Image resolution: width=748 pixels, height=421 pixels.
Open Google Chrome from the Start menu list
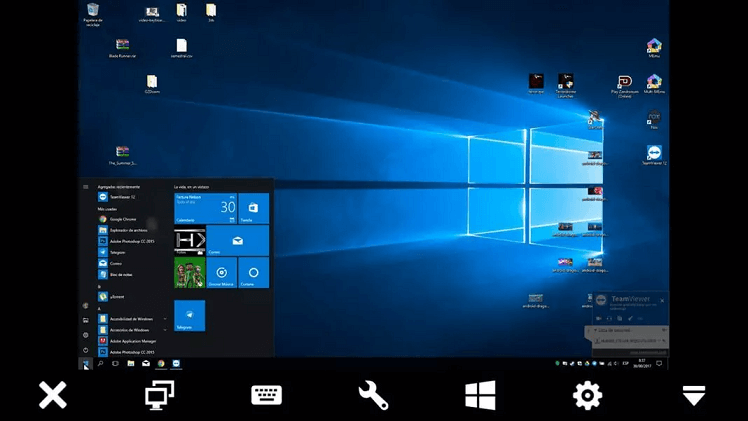[x=122, y=219]
